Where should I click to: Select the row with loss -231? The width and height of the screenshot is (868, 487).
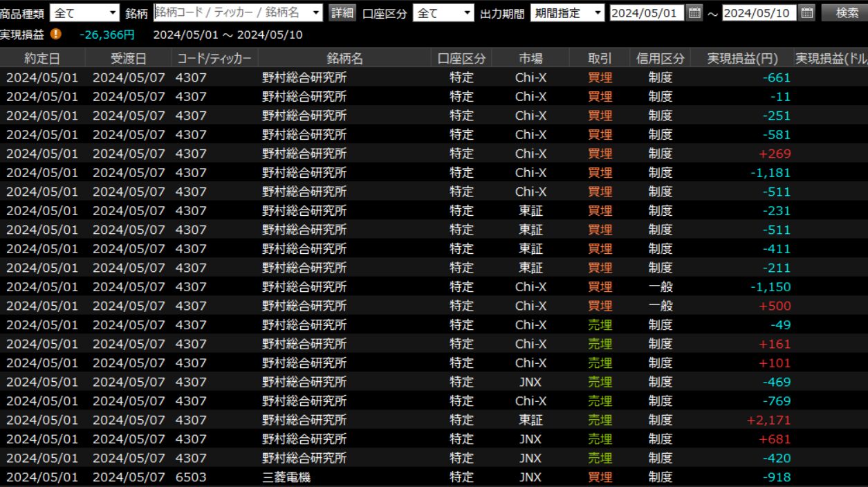(434, 211)
